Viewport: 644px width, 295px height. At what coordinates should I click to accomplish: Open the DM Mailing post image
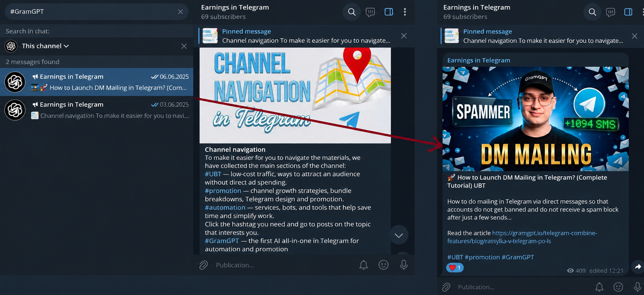[x=536, y=119]
